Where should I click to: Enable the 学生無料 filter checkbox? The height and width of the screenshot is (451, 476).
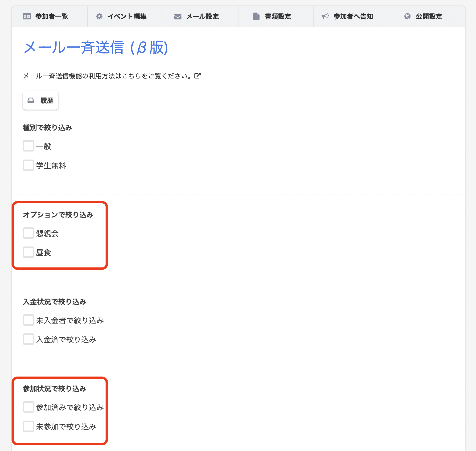(x=28, y=165)
